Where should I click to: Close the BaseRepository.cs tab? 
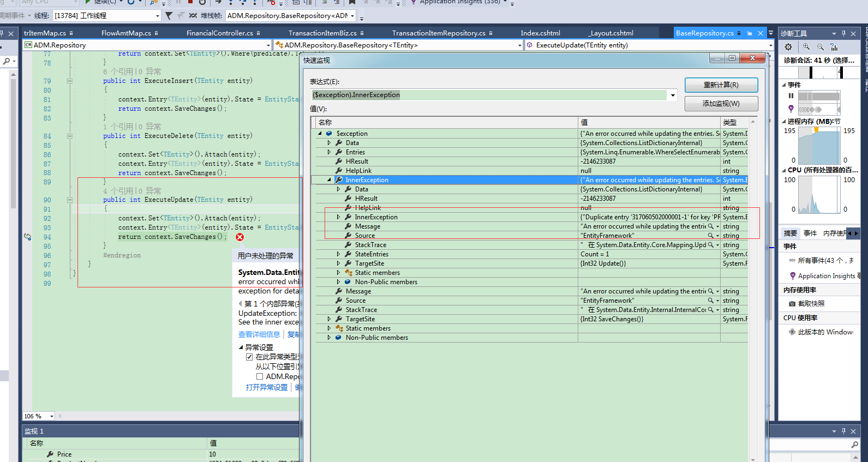[761, 33]
